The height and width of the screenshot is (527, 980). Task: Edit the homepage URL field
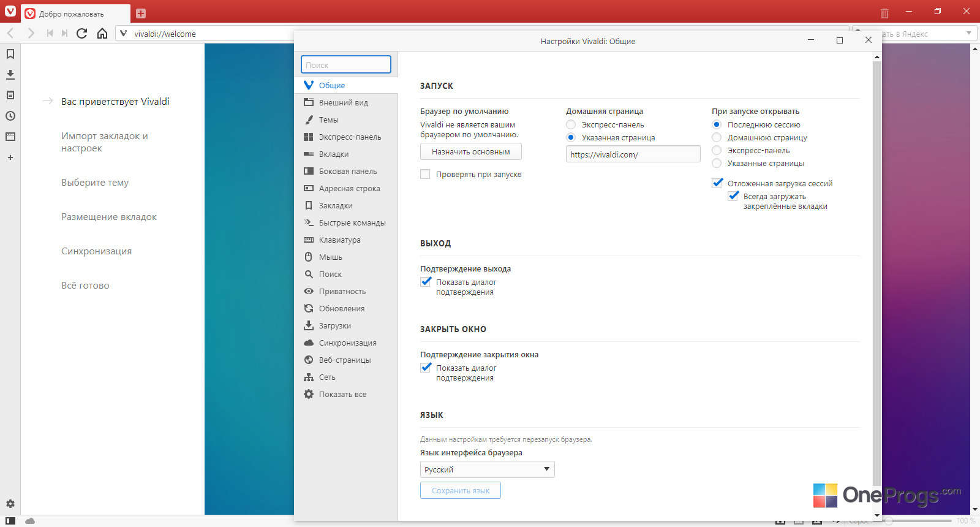(x=633, y=154)
